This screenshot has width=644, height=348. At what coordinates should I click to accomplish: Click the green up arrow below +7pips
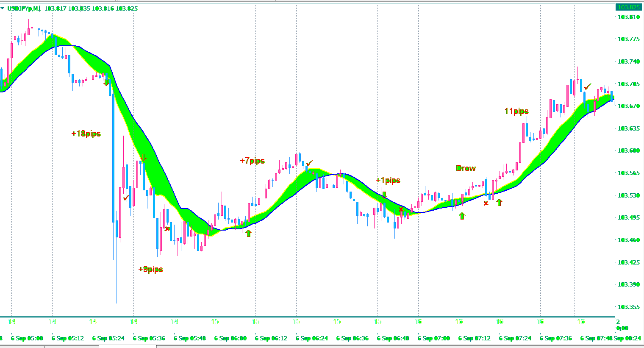tap(248, 233)
